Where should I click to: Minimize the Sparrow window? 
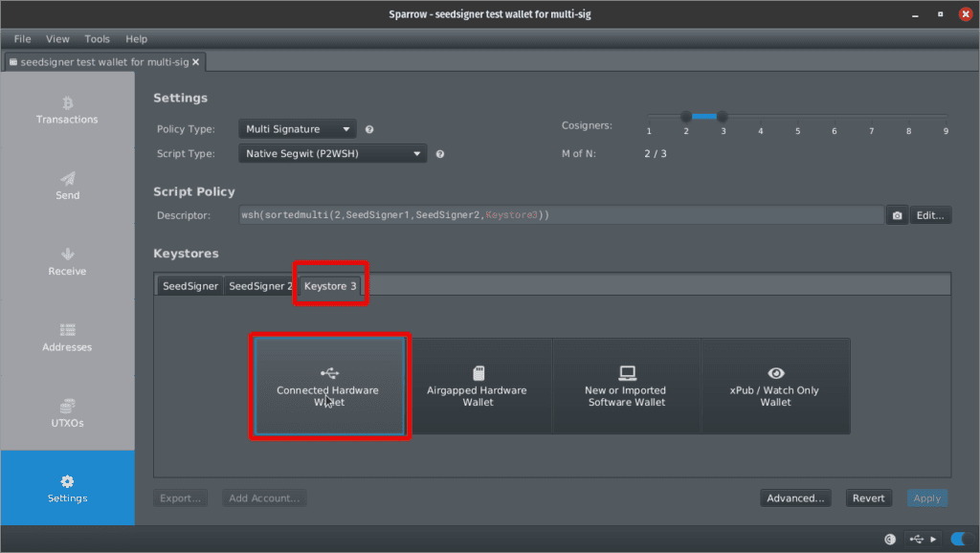click(x=915, y=14)
